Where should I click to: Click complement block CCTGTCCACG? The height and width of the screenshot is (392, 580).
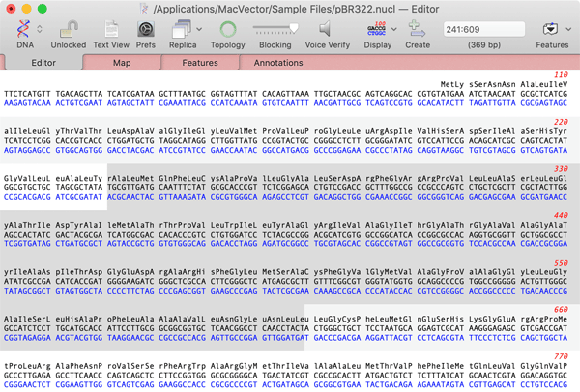coord(543,384)
